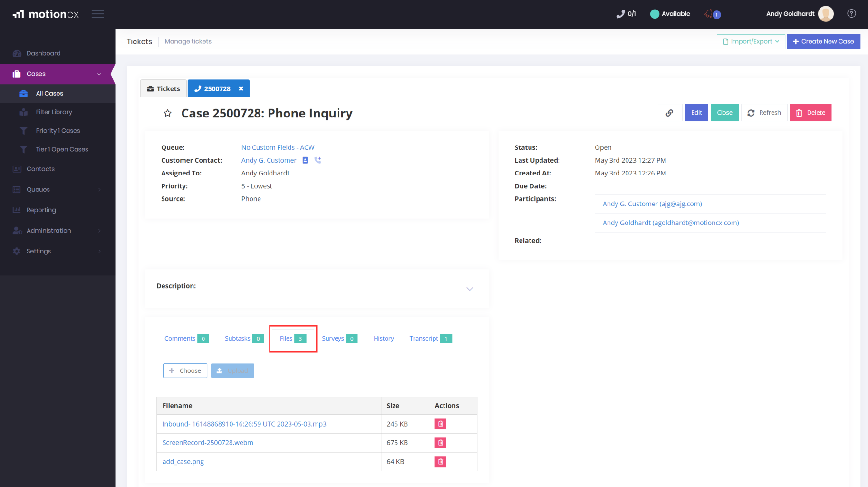The image size is (868, 487).
Task: Expand the Description section chevron
Action: pyautogui.click(x=470, y=289)
